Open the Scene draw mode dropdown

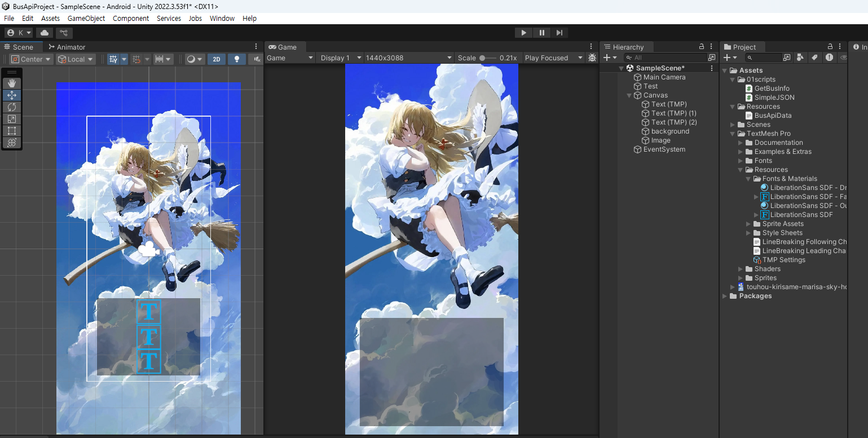tap(195, 59)
